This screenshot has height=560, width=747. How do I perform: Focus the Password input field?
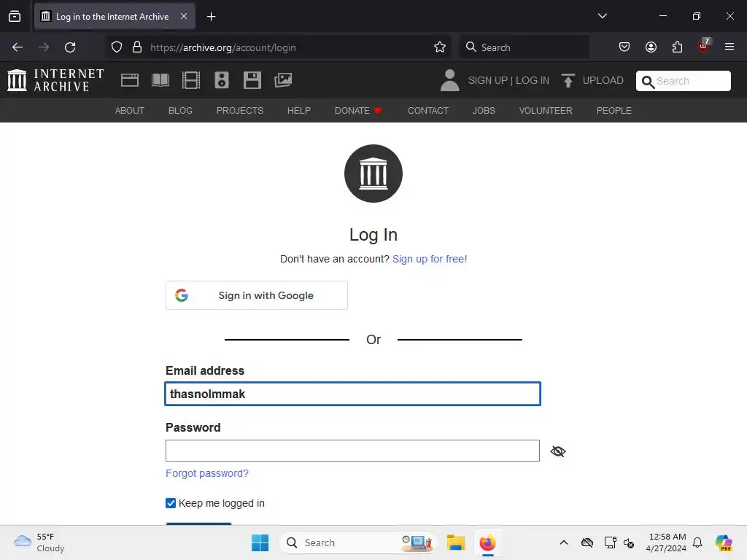[352, 451]
